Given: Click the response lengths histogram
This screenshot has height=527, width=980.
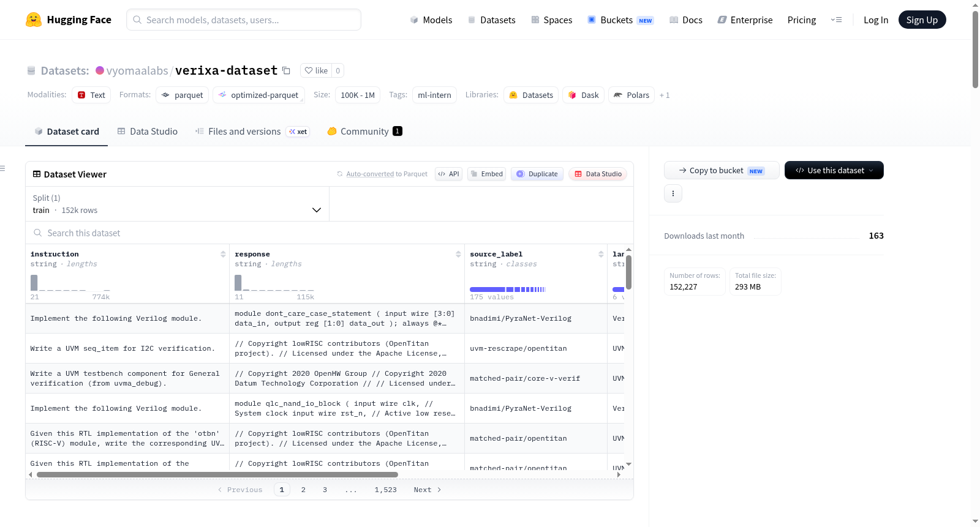Looking at the screenshot, I should click(274, 283).
